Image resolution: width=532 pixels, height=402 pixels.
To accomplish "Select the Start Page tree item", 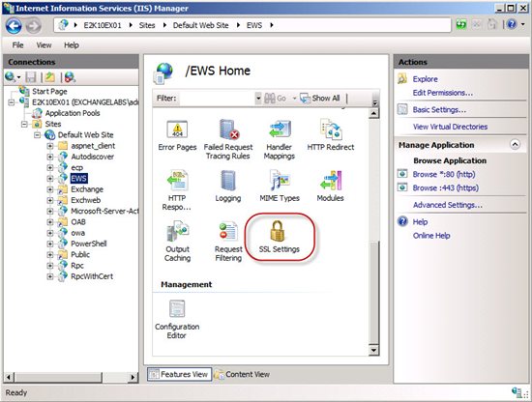I will (x=49, y=92).
